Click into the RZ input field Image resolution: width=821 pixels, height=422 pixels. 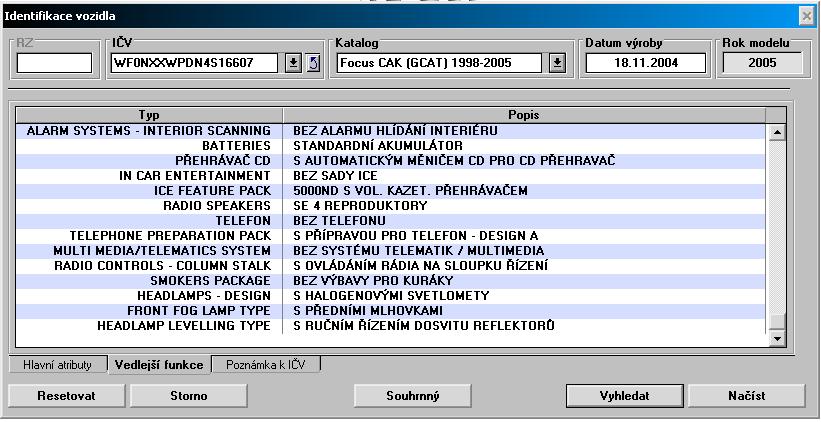point(54,63)
